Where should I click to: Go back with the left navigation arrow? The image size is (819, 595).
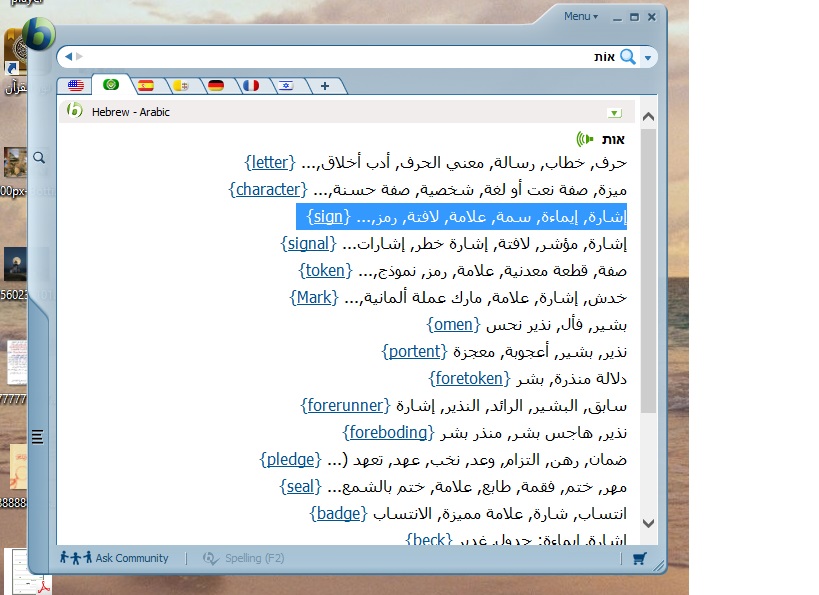click(x=67, y=57)
